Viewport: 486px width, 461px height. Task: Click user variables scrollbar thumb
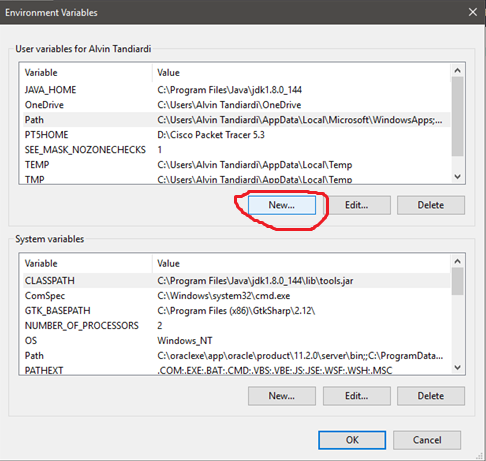tap(458, 116)
